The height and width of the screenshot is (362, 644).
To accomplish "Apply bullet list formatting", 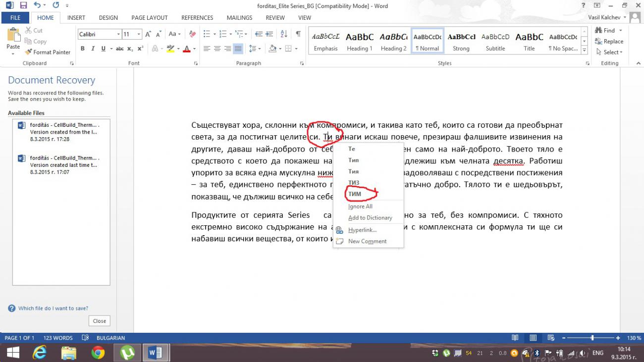I will coord(208,34).
